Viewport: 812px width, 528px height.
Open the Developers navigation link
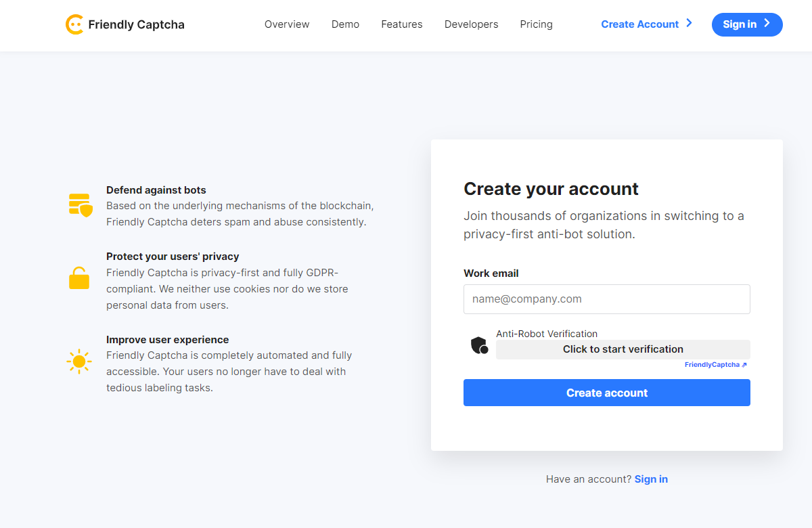(471, 24)
